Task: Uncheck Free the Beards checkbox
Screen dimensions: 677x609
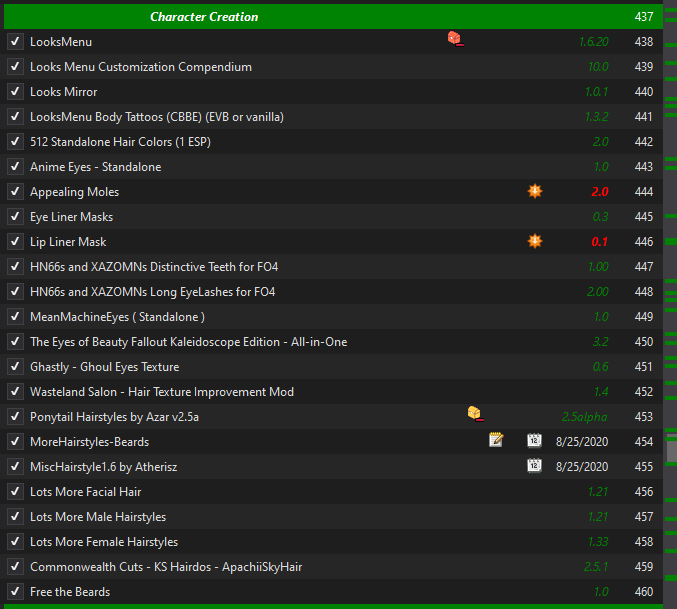Action: pos(15,593)
